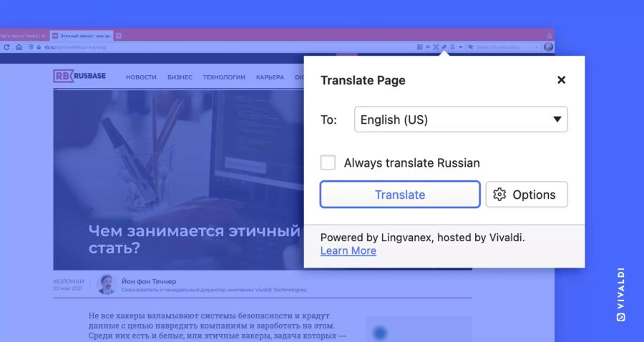Click the КОЛОНКИ category label
This screenshot has height=342, width=644.
tap(69, 281)
